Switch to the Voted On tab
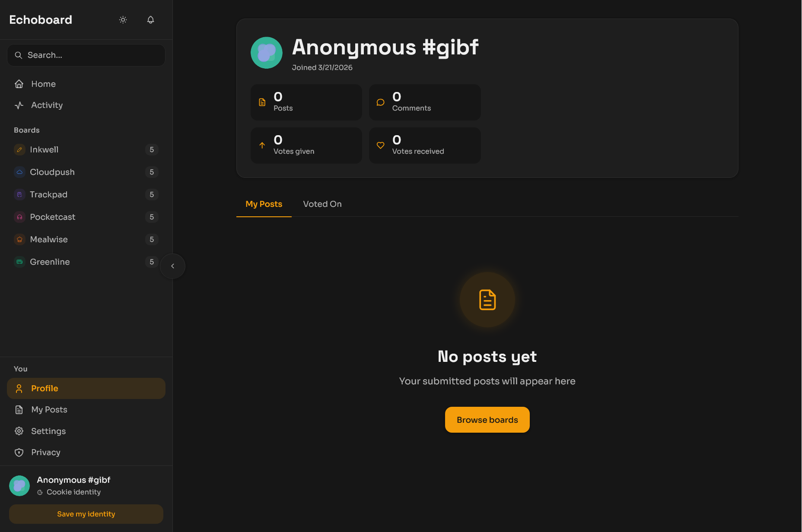The image size is (802, 532). point(322,204)
